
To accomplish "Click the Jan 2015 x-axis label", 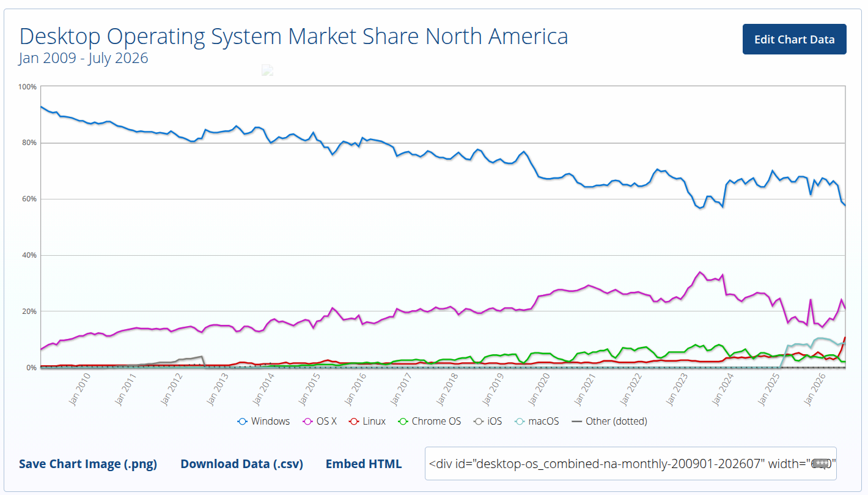I will 309,389.
